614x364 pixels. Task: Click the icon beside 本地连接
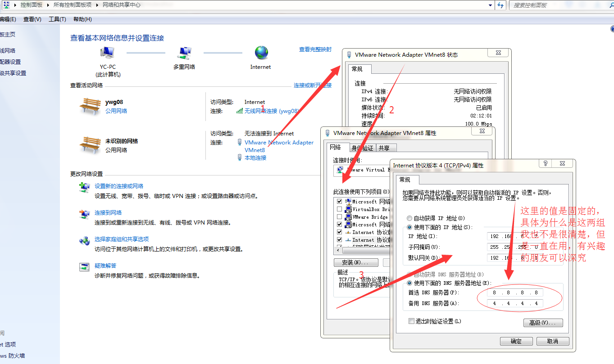pos(240,157)
